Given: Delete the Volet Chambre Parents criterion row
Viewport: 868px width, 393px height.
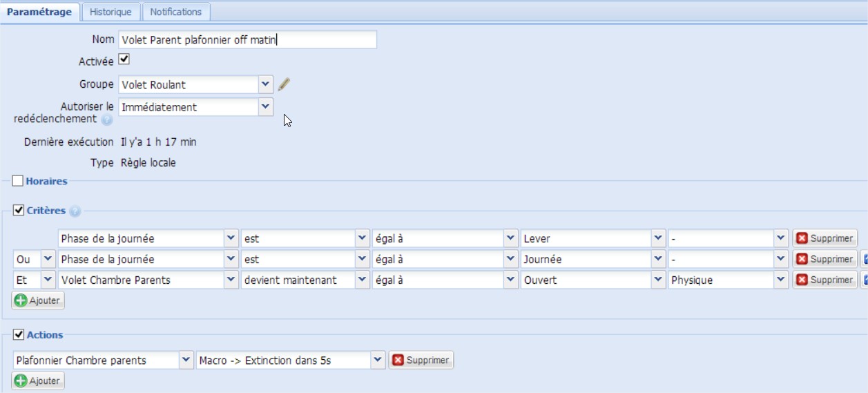Looking at the screenshot, I should click(824, 280).
